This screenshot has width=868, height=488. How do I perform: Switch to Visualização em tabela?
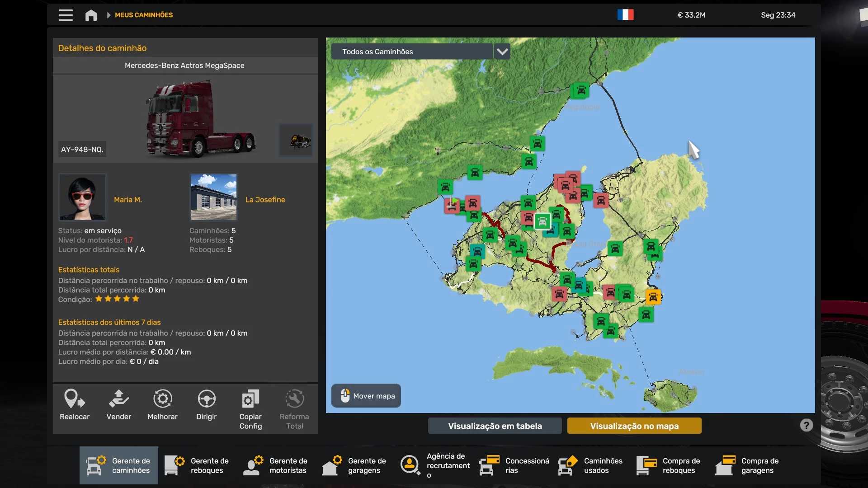495,426
